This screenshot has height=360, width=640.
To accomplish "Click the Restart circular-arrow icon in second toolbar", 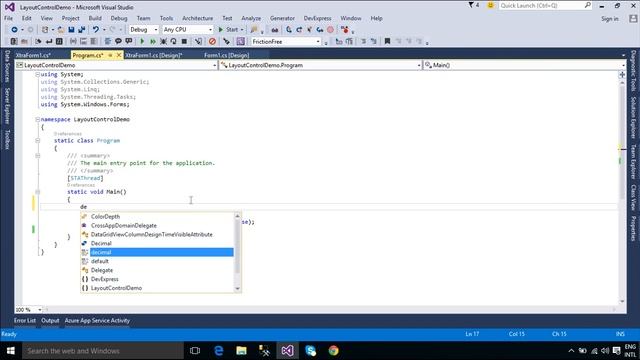I will click(173, 41).
